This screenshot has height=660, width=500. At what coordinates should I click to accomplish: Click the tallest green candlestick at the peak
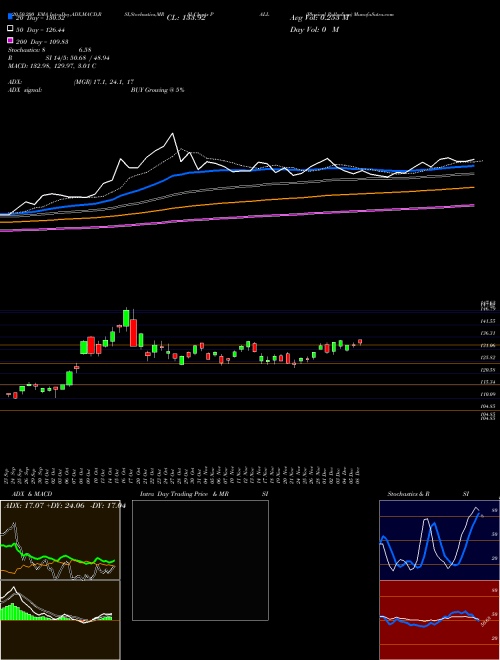coord(126,318)
